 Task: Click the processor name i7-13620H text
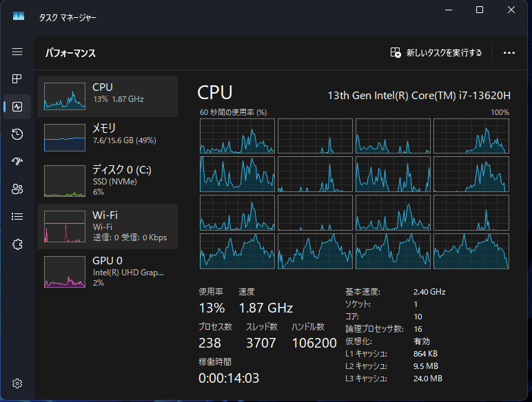pos(419,96)
